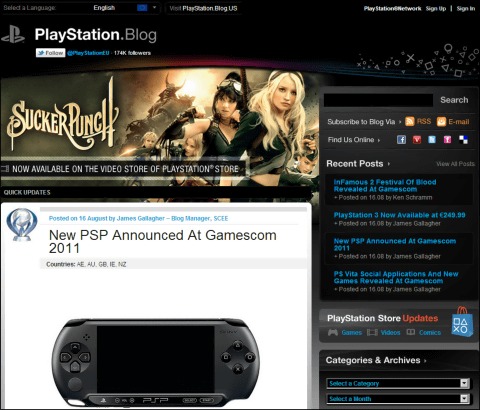Open the red V icon under Find Us Online

tap(417, 140)
